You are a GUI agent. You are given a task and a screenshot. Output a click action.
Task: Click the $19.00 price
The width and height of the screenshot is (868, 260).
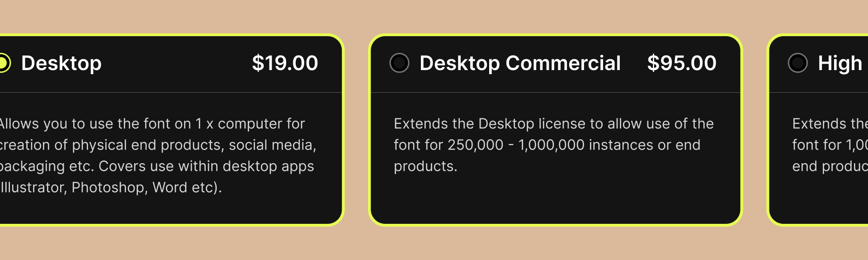285,63
